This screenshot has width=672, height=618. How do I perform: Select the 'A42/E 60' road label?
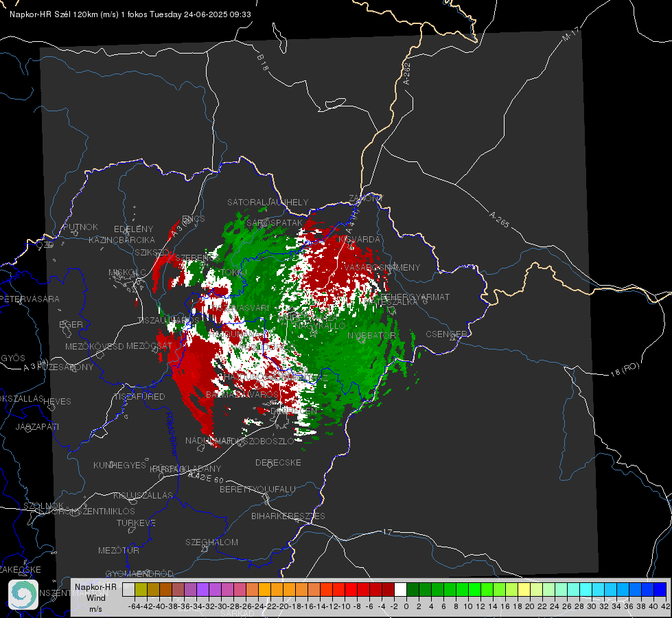pos(206,478)
